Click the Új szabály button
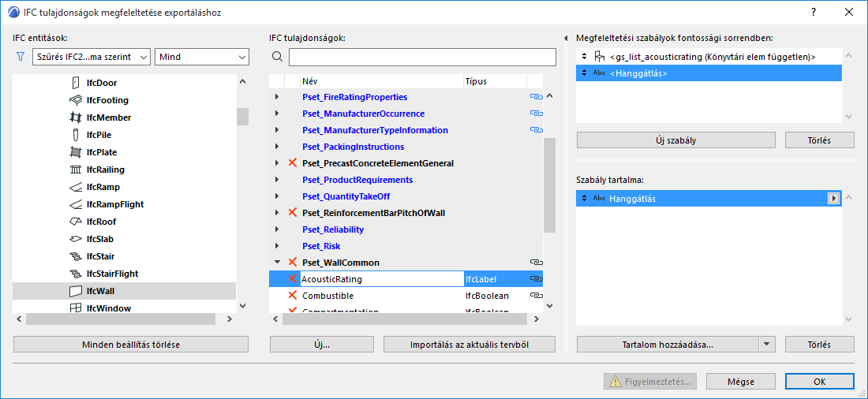Viewport: 868px width, 399px height. (x=676, y=140)
